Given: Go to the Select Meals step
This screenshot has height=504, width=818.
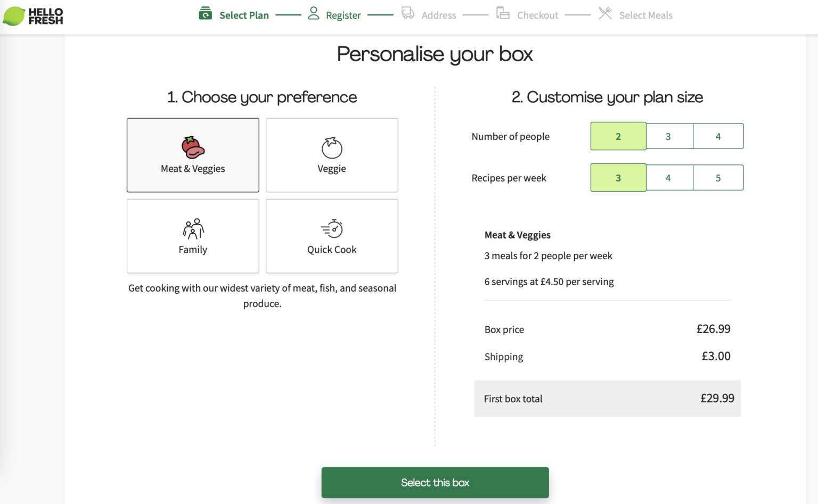Looking at the screenshot, I should (x=645, y=15).
